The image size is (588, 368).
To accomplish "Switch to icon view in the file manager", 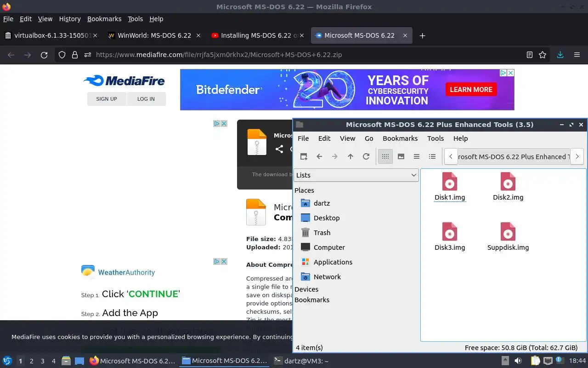I will pos(385,156).
